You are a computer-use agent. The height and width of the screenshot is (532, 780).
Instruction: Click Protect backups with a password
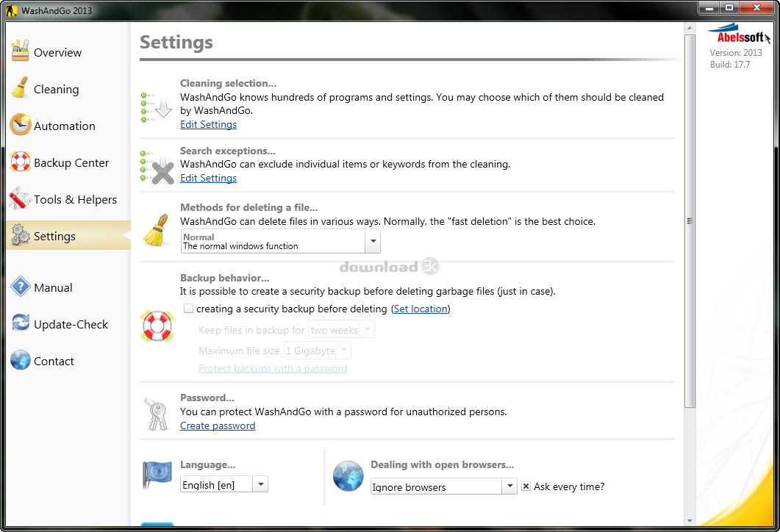coord(273,368)
